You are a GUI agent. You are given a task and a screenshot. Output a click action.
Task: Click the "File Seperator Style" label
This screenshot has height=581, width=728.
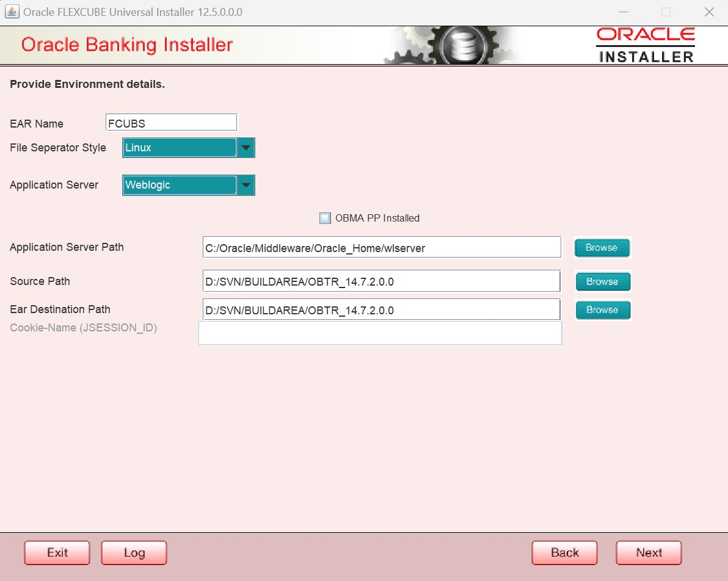[58, 148]
